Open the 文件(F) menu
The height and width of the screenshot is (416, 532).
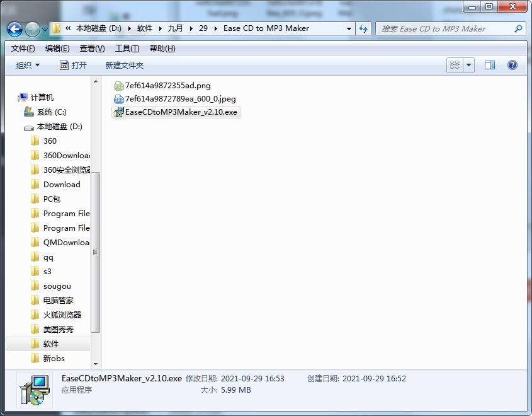tap(23, 49)
